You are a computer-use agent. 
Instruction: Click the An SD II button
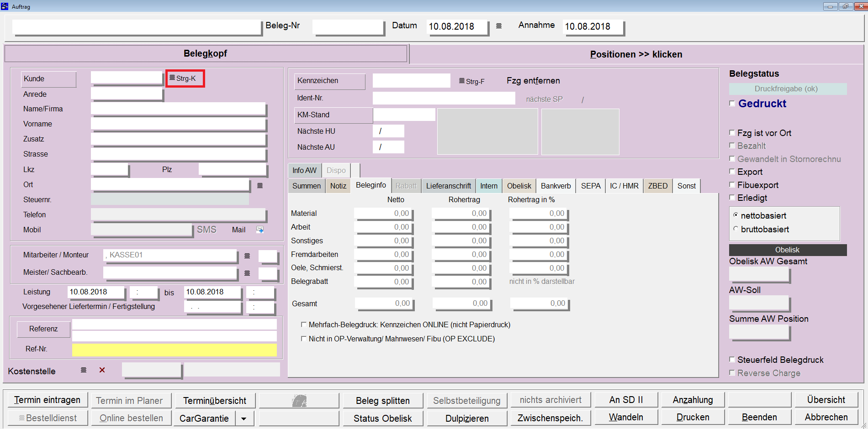pyautogui.click(x=626, y=400)
